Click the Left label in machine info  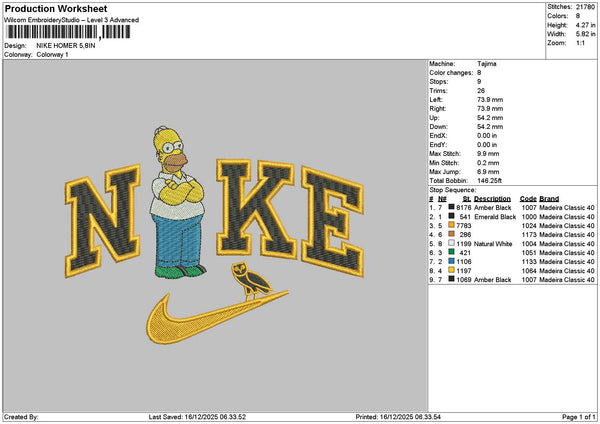[435, 100]
